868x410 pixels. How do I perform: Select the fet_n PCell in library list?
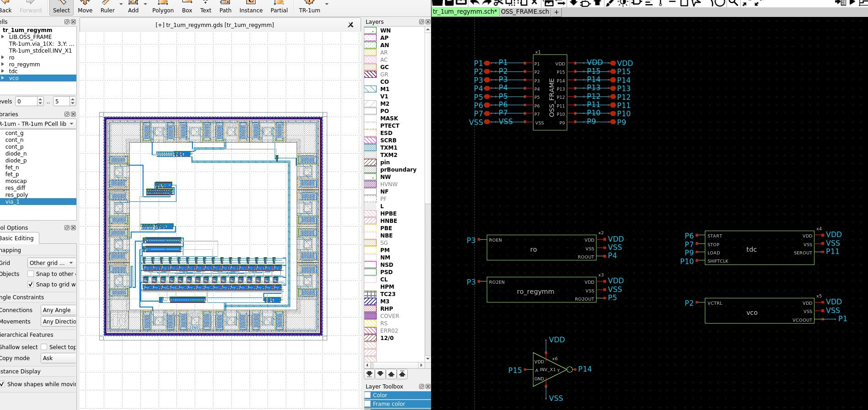click(x=12, y=167)
